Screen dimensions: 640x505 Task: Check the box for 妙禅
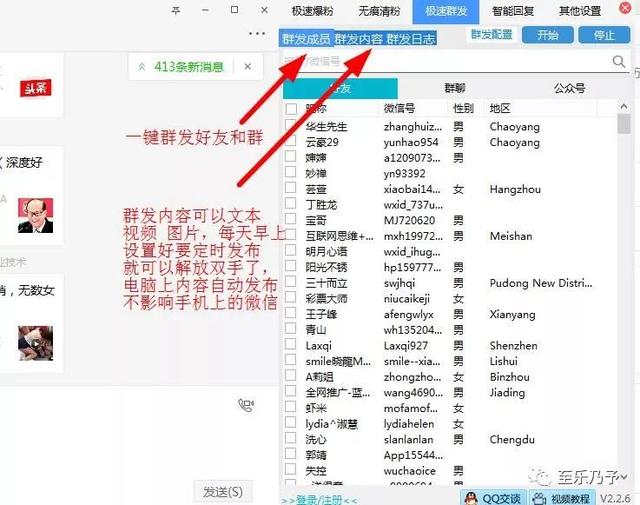coord(290,171)
